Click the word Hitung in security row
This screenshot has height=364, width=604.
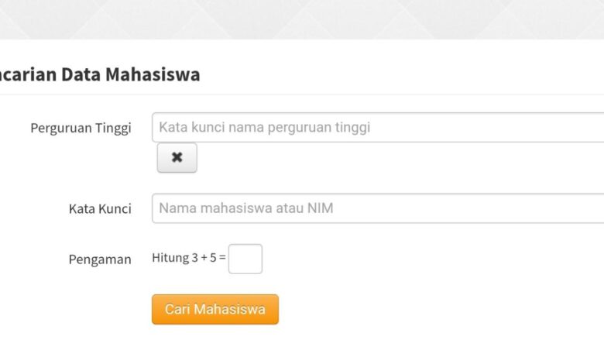(170, 258)
